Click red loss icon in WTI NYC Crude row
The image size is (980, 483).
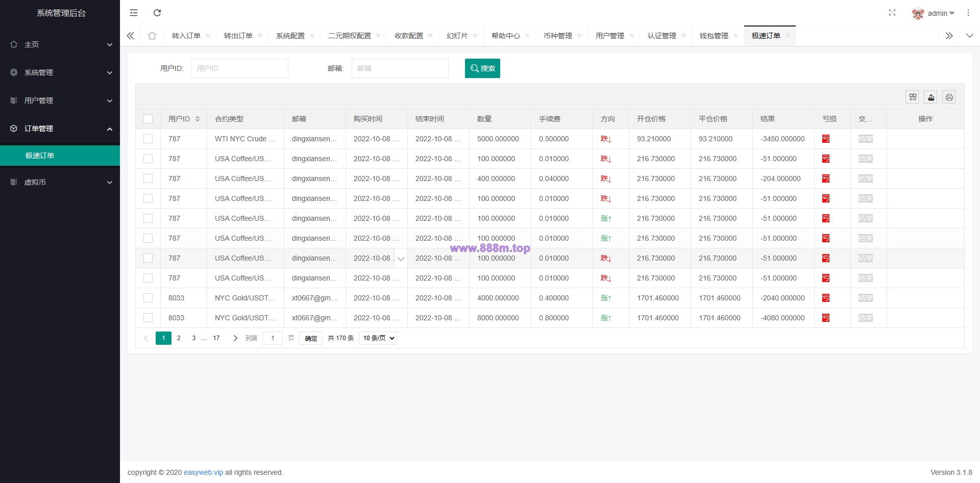click(x=826, y=139)
